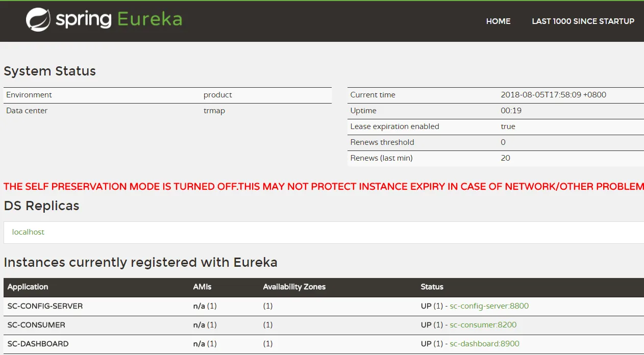Click availability zone (1) for SC-CONSUMER
The height and width of the screenshot is (355, 644).
[x=268, y=325]
